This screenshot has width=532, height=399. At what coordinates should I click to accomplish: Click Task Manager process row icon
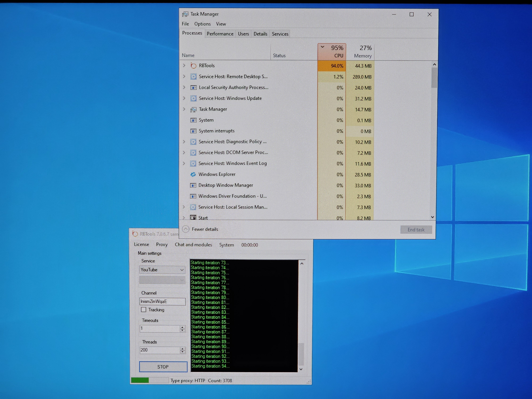(193, 109)
